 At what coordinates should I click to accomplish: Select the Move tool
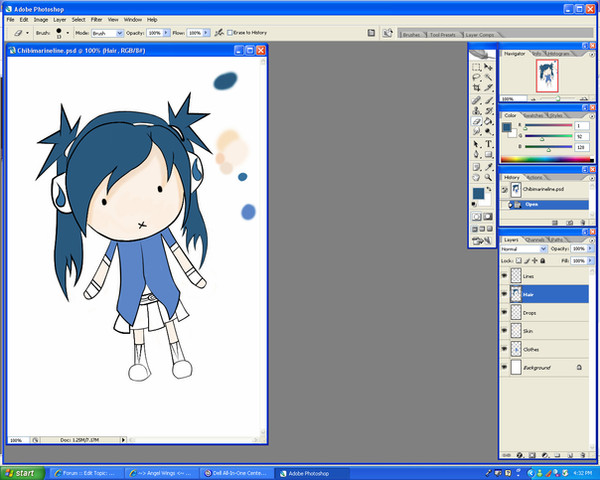(x=488, y=67)
